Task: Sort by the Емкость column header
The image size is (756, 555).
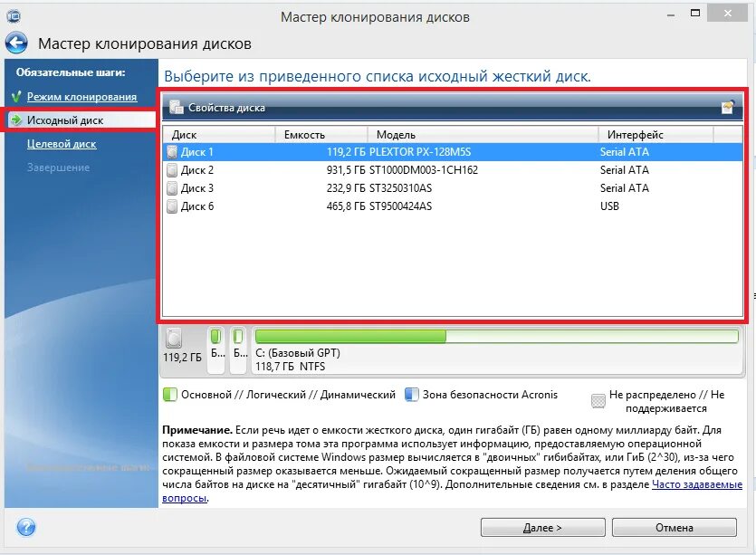Action: point(321,135)
